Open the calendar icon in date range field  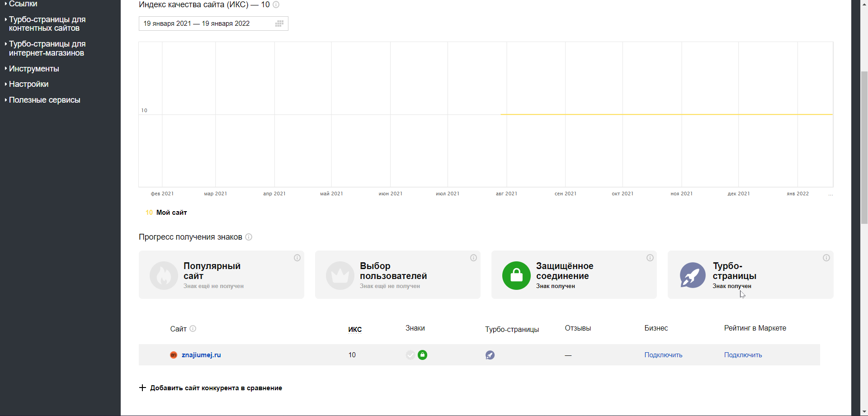(x=279, y=24)
